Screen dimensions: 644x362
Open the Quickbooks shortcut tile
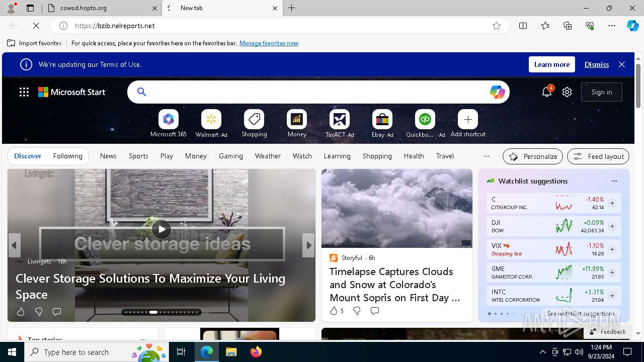click(425, 119)
